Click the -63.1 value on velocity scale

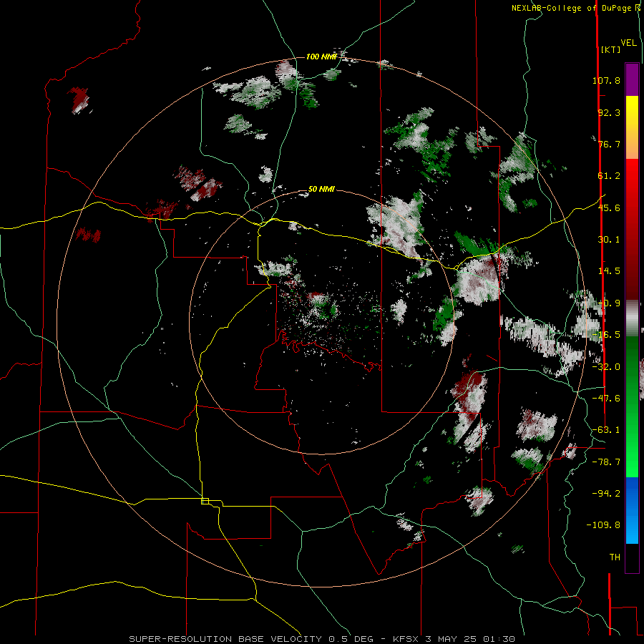tap(606, 430)
